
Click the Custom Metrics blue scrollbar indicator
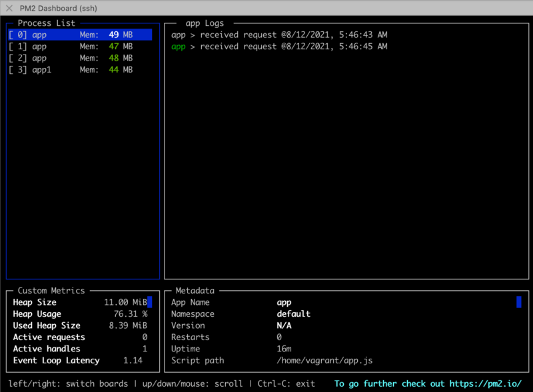coord(150,302)
